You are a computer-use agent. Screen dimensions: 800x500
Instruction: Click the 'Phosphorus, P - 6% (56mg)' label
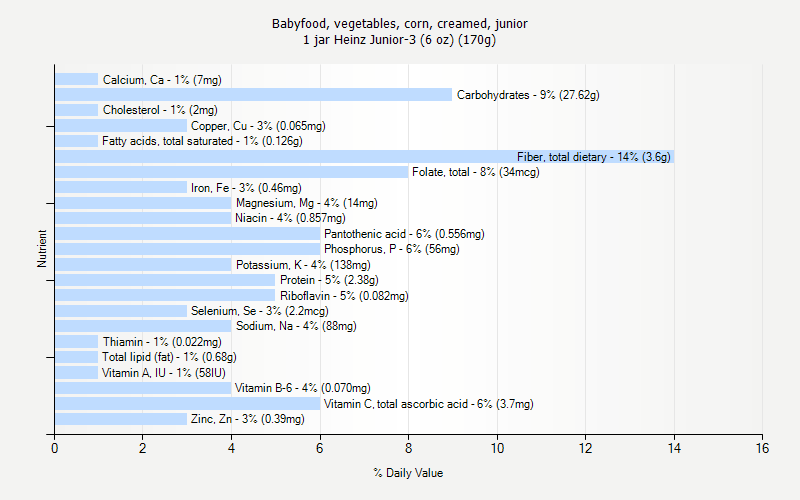pos(392,249)
